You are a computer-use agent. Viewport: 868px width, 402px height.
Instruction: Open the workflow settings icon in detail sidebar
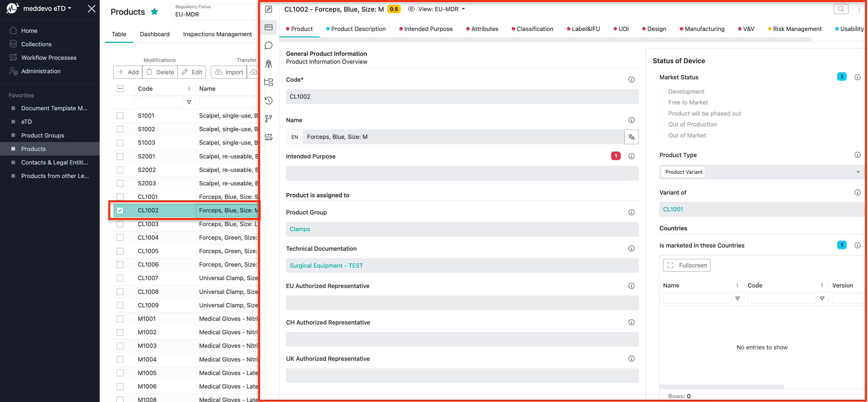click(x=269, y=137)
